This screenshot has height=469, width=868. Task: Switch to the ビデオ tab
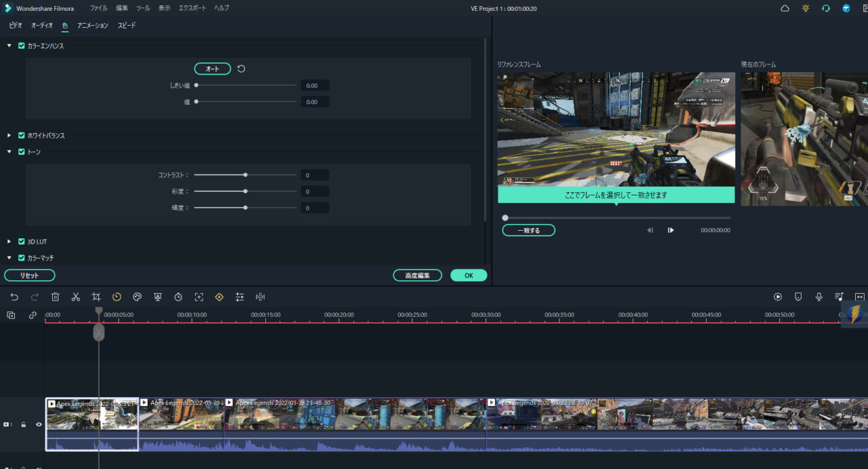pos(16,25)
